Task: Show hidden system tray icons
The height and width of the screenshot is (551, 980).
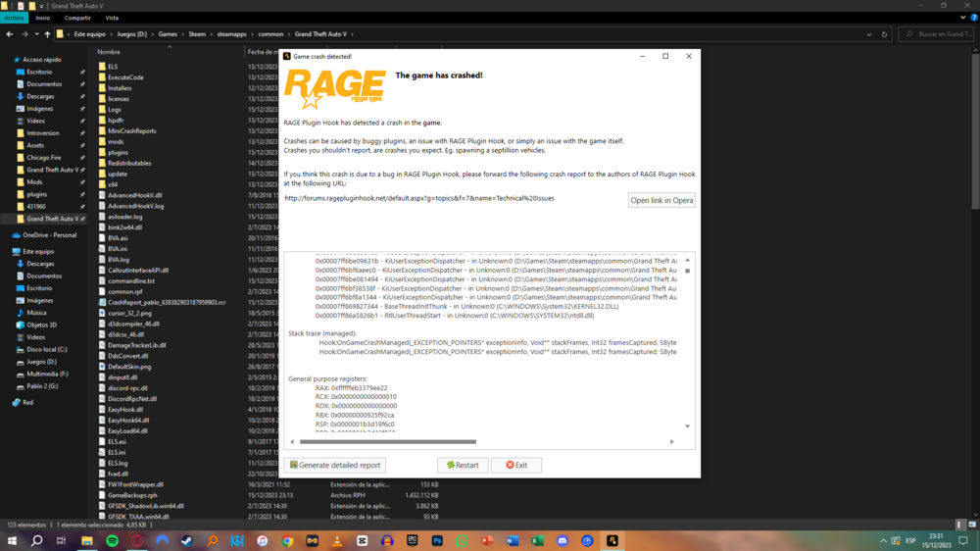Action: point(883,540)
